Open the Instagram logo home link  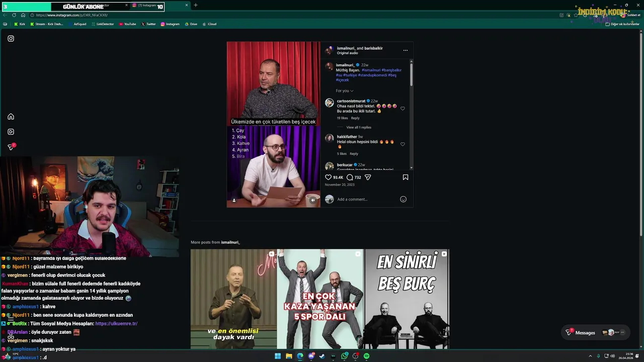[11, 38]
